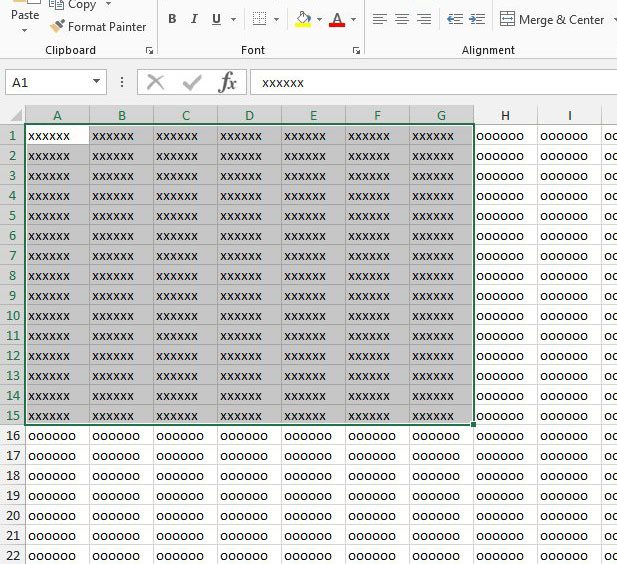
Task: Toggle bold formatting
Action: click(172, 19)
